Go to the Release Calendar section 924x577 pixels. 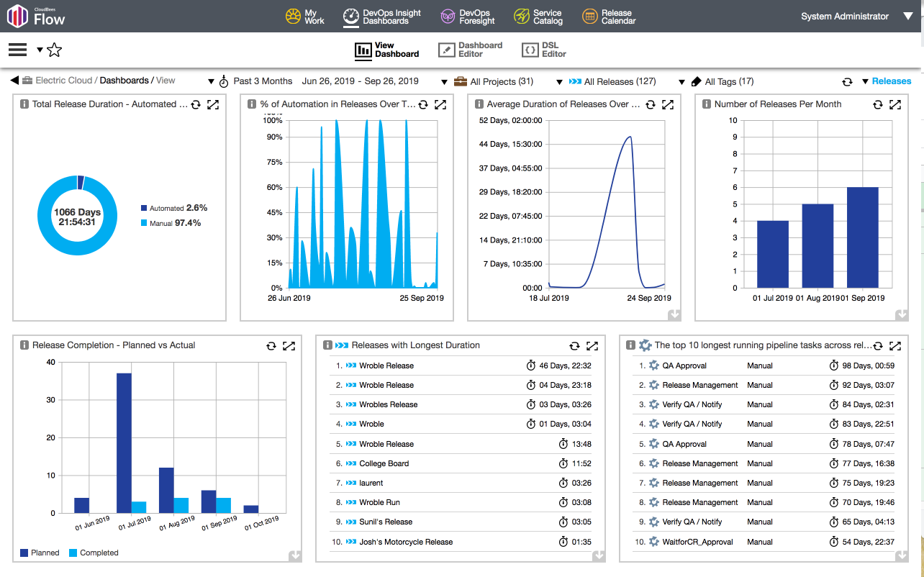tap(609, 17)
